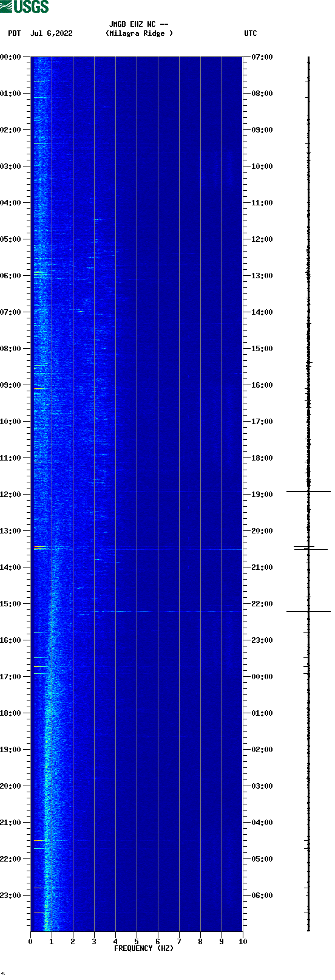Click the 04:00 label on the UTC axis
The height and width of the screenshot is (980, 335).
click(x=262, y=823)
